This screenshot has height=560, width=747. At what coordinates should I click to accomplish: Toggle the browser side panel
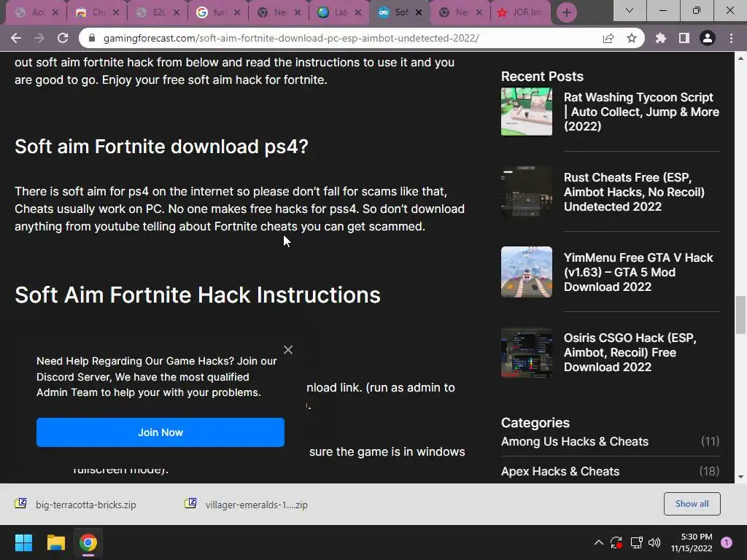pos(684,38)
